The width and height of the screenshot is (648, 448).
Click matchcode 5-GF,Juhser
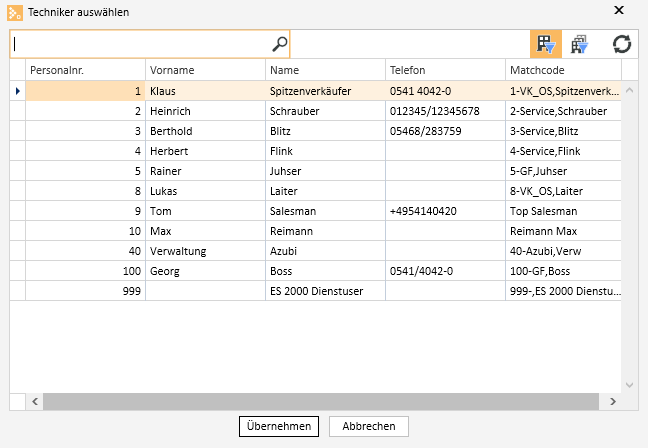coord(563,171)
